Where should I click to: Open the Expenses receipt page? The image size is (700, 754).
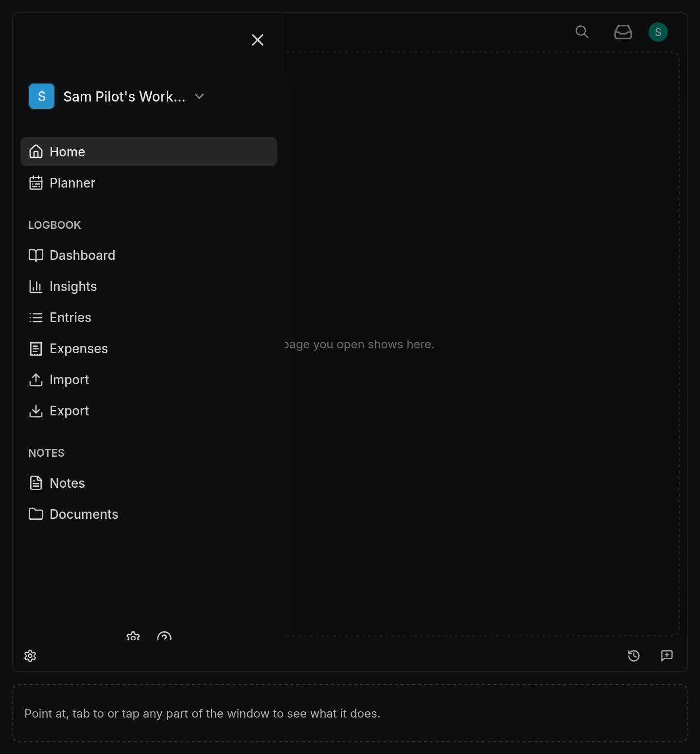pyautogui.click(x=149, y=348)
